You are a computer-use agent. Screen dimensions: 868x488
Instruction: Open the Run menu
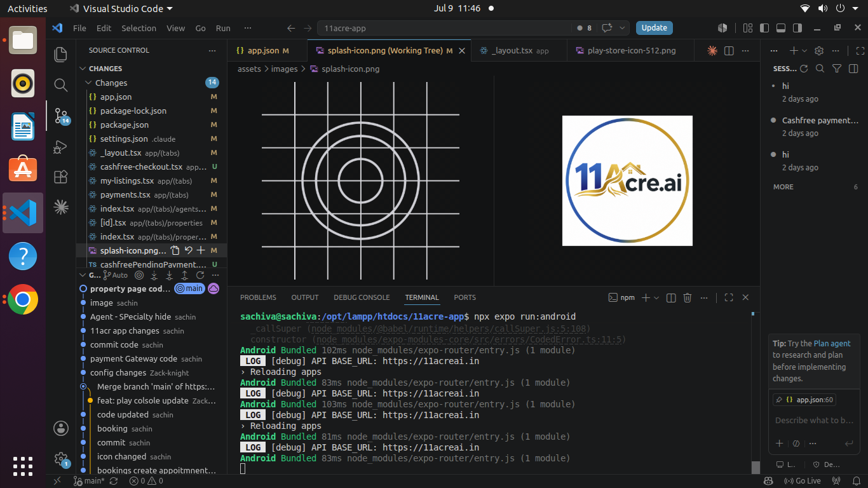pos(223,28)
